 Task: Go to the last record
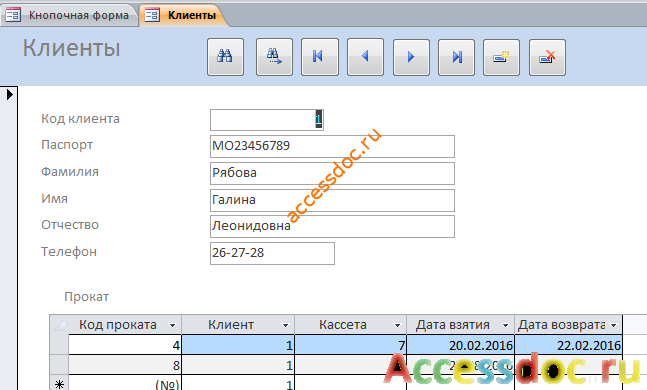(x=456, y=57)
